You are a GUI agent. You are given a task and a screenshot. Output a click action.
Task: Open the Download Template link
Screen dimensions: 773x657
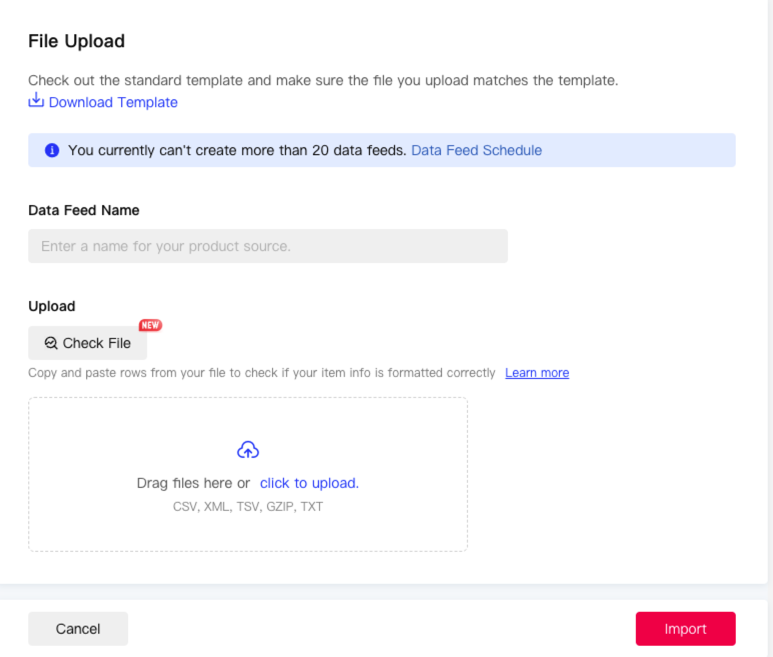(x=113, y=102)
